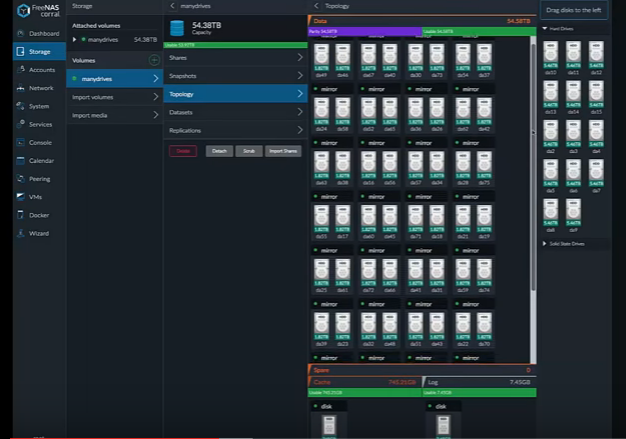This screenshot has height=439, width=626.
Task: Click the red Delete button
Action: click(x=183, y=151)
